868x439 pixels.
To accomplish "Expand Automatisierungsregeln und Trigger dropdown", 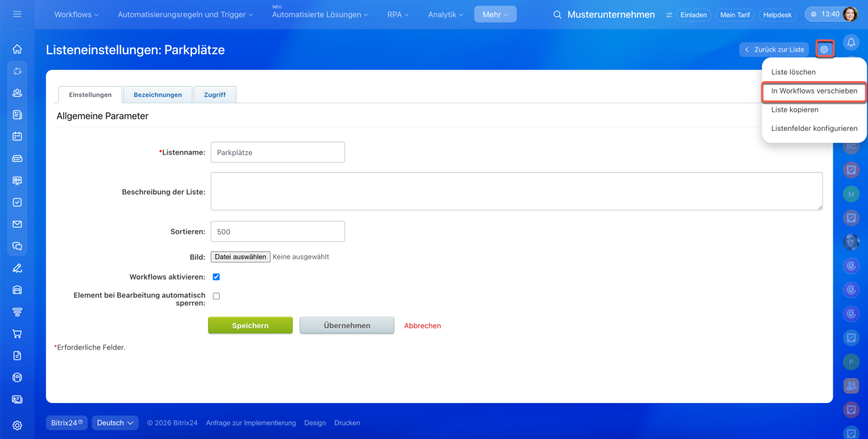I will point(185,14).
